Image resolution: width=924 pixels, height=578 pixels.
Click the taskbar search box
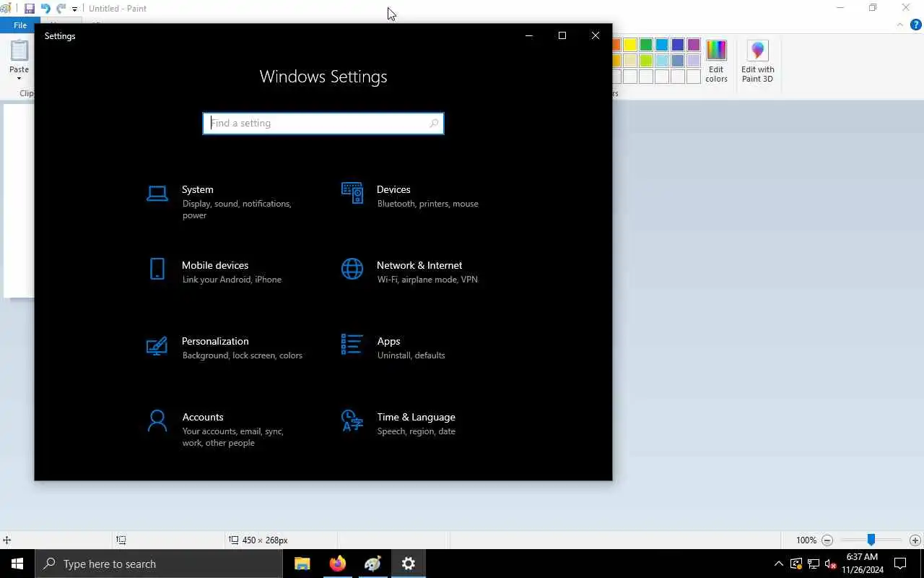pyautogui.click(x=159, y=564)
